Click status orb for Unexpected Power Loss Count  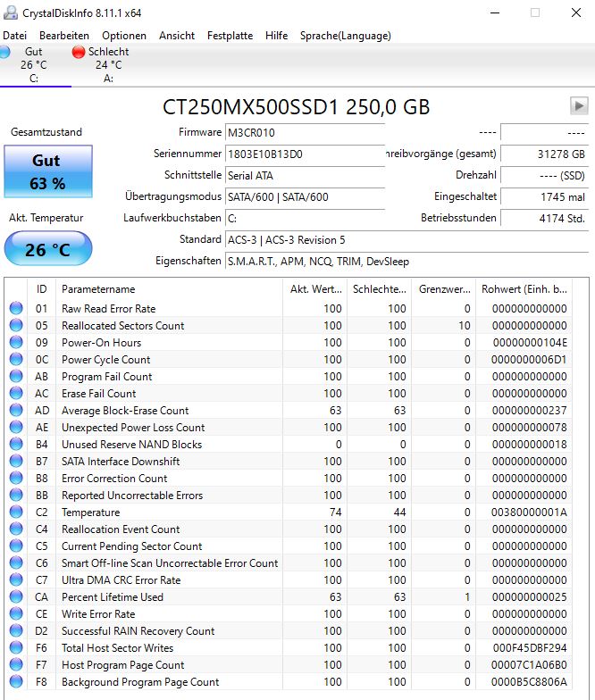pyautogui.click(x=16, y=427)
